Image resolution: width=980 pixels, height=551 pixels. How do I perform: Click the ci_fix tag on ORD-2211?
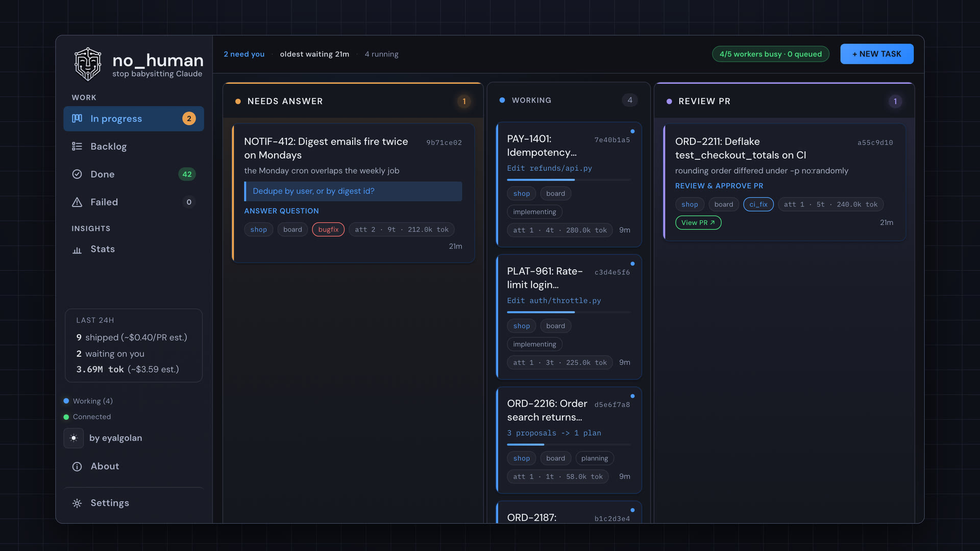click(758, 204)
